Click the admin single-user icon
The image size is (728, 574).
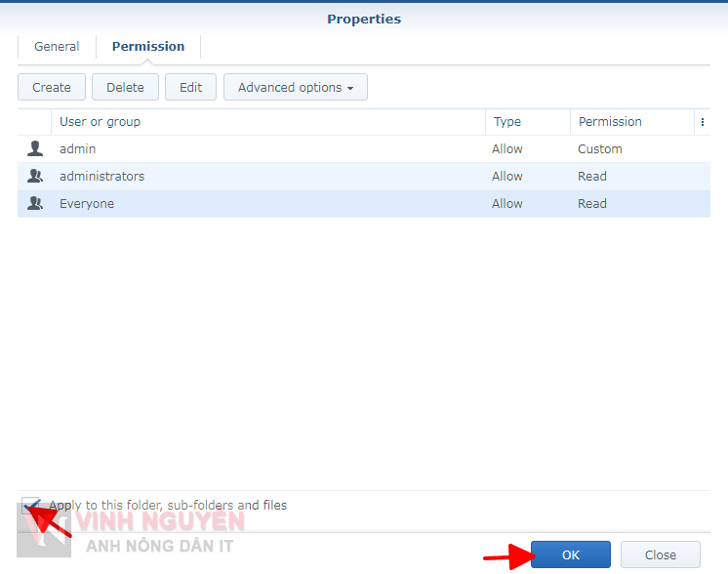tap(35, 149)
